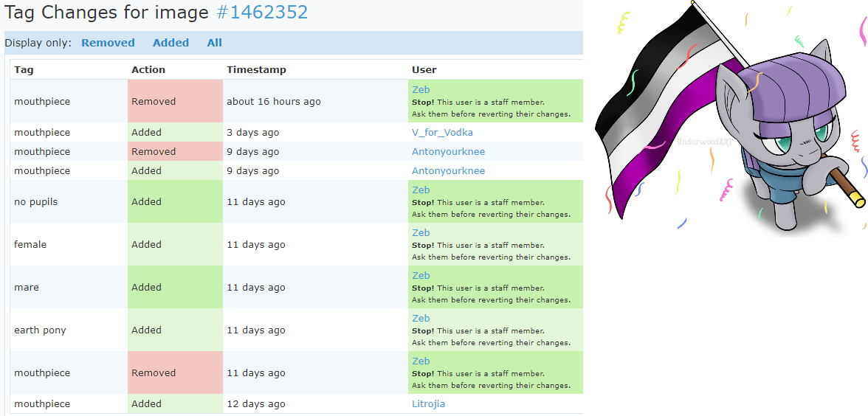Select Added cell in V_for_Vodka row
Image resolution: width=868 pixels, height=416 pixels.
[175, 132]
